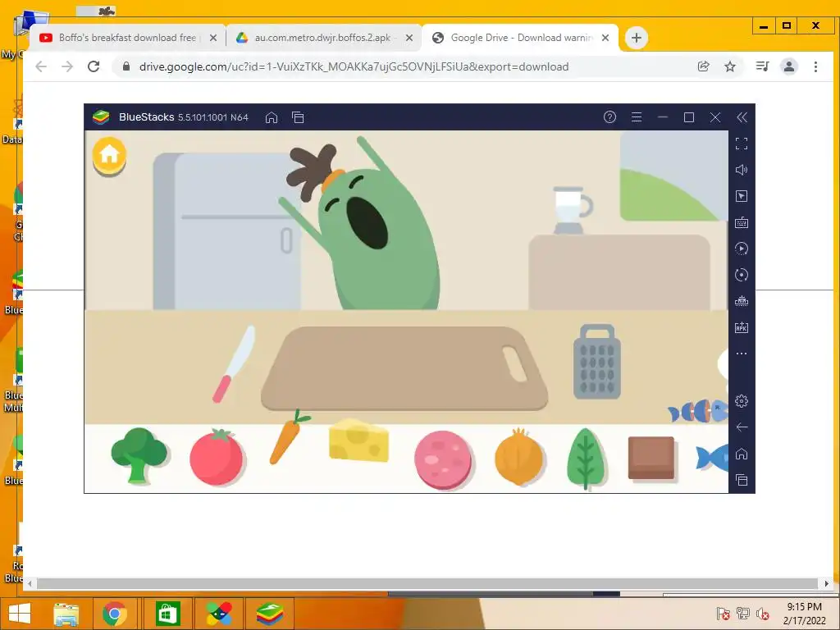Open BlueStacks hamburger menu
Screen dimensions: 840x630
(637, 116)
